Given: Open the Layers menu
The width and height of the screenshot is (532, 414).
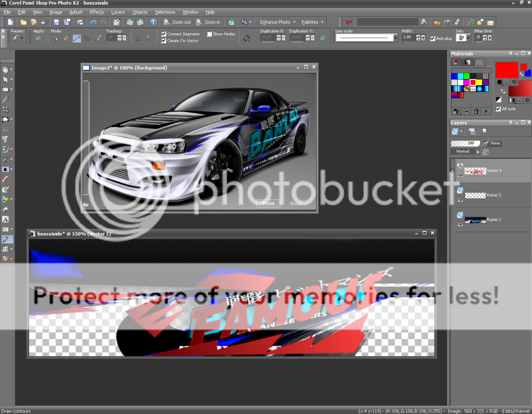Looking at the screenshot, I should [118, 12].
